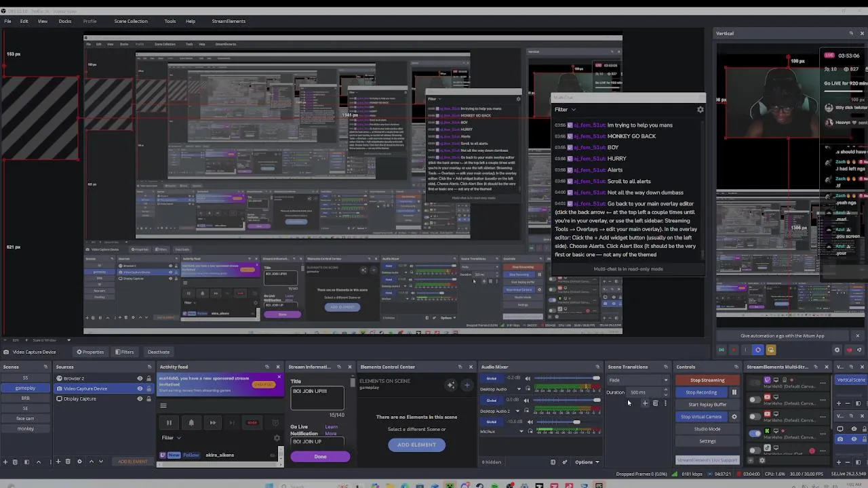Open the StreamElements menu

(x=229, y=21)
